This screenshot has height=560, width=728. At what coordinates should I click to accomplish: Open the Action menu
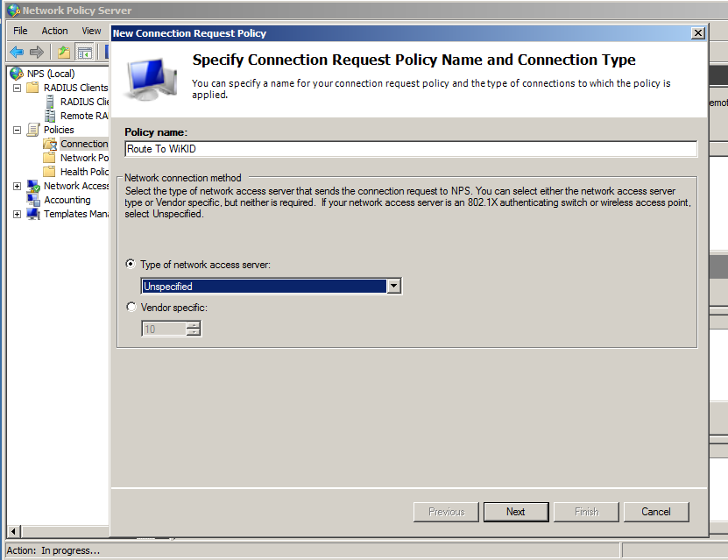click(54, 30)
